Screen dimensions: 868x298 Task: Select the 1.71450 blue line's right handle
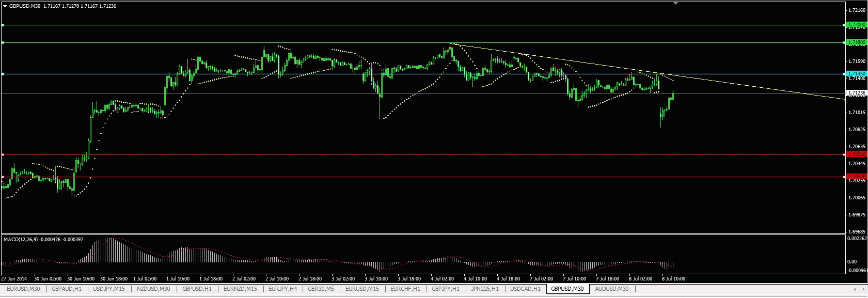coord(844,74)
